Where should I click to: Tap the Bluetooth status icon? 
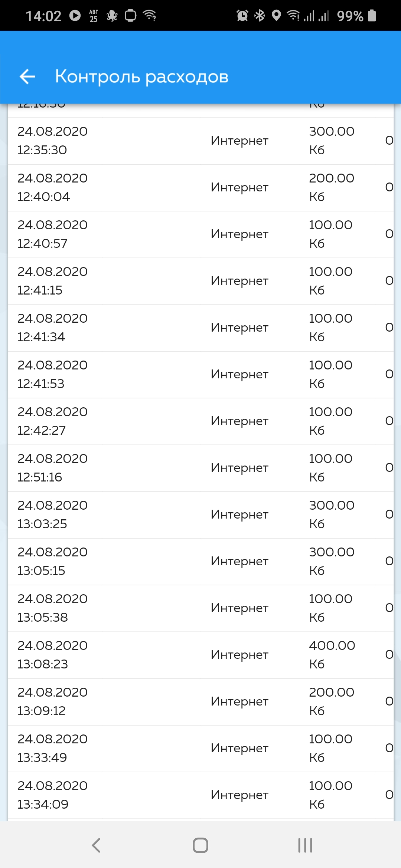pos(260,16)
